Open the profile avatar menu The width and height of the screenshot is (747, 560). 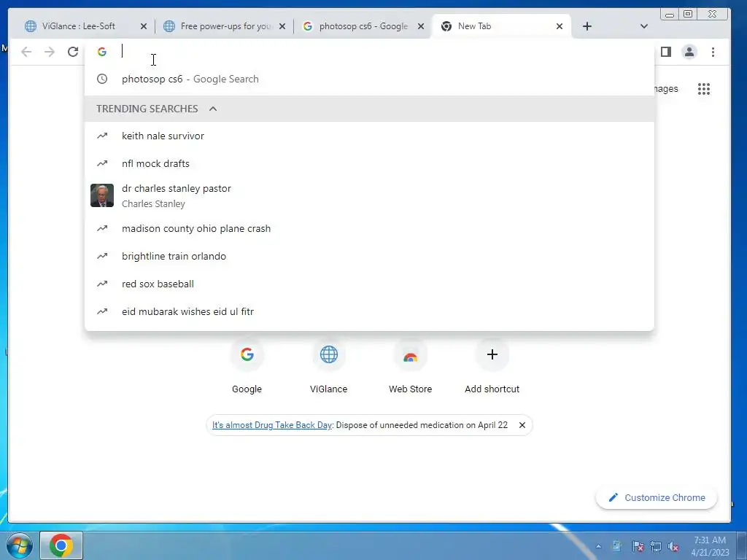pos(689,52)
